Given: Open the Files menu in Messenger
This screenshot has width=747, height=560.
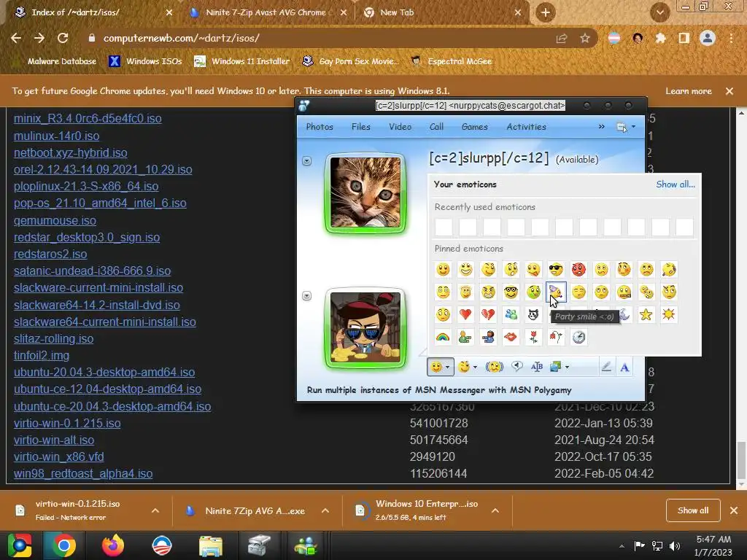Looking at the screenshot, I should coord(360,127).
